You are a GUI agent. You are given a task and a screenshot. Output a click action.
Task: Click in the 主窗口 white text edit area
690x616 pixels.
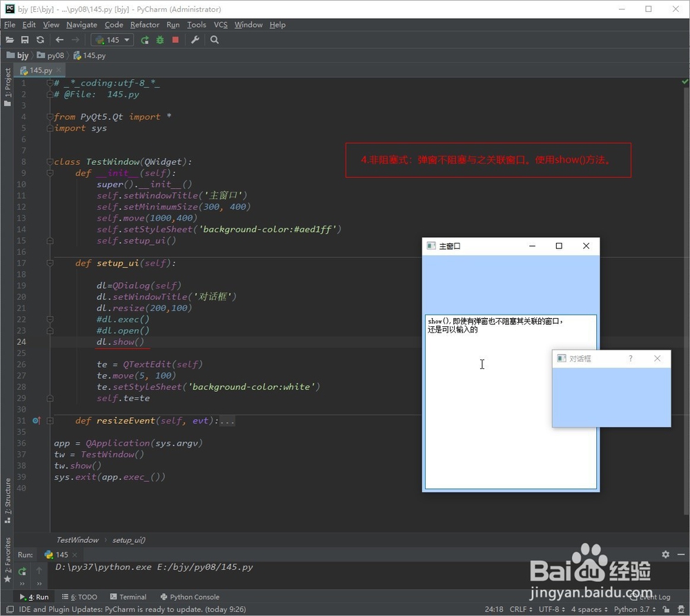pyautogui.click(x=511, y=401)
